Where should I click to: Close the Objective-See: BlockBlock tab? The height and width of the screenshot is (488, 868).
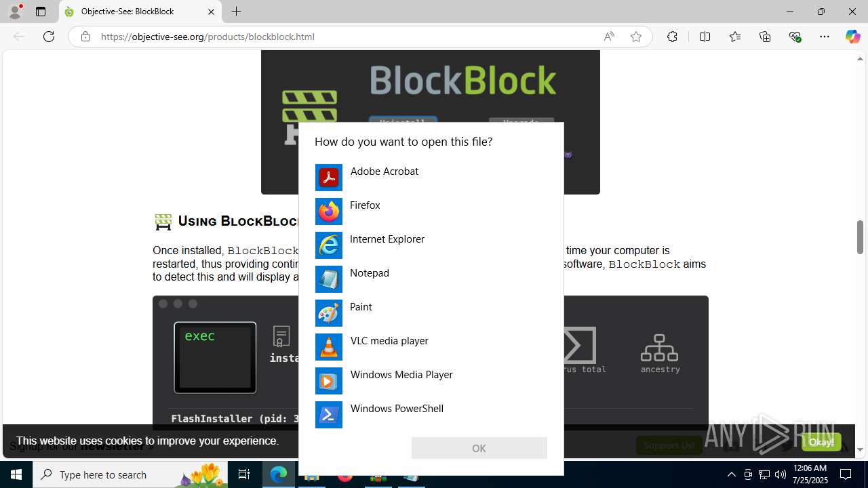(x=211, y=12)
